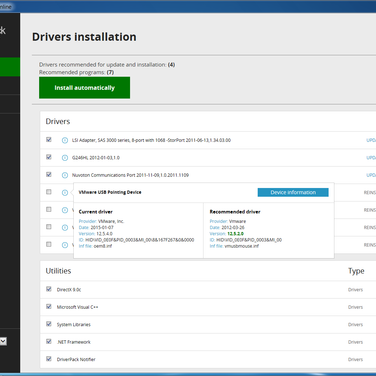Image resolution: width=376 pixels, height=376 pixels.
Task: Uncheck the LSI Adapter SAS 3000 driver
Action: (x=49, y=140)
